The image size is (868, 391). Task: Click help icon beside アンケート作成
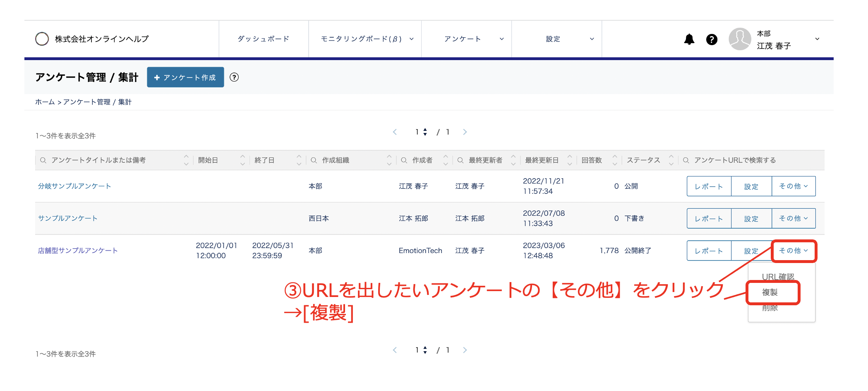tap(234, 77)
